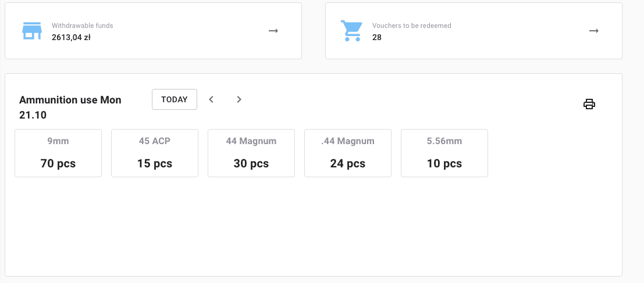
Task: Click the voucher count 28
Action: click(377, 38)
